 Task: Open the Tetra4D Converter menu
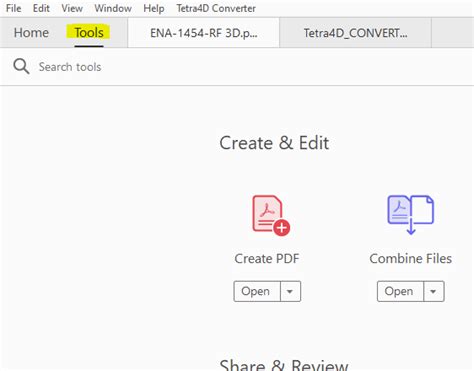click(x=216, y=8)
